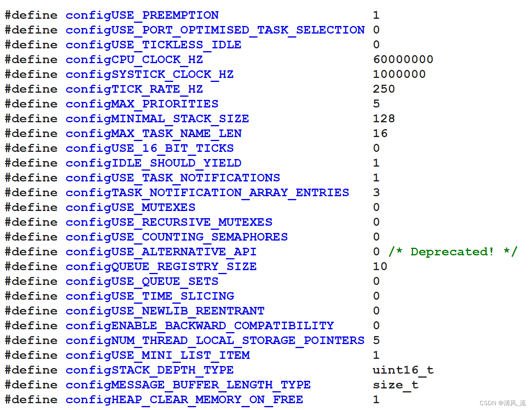Open the configUSE_16_BIT_TICKS definition
The height and width of the screenshot is (410, 532).
click(x=149, y=148)
